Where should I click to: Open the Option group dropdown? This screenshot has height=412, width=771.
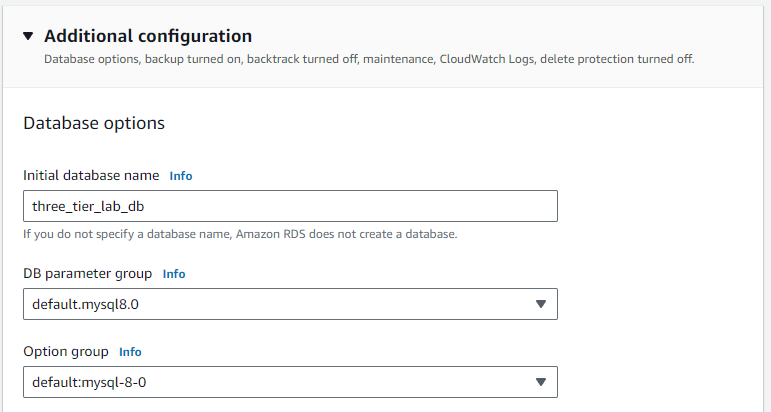tap(290, 382)
